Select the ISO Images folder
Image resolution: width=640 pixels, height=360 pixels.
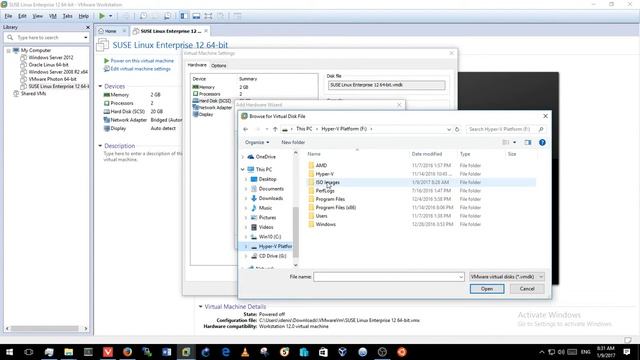point(327,182)
